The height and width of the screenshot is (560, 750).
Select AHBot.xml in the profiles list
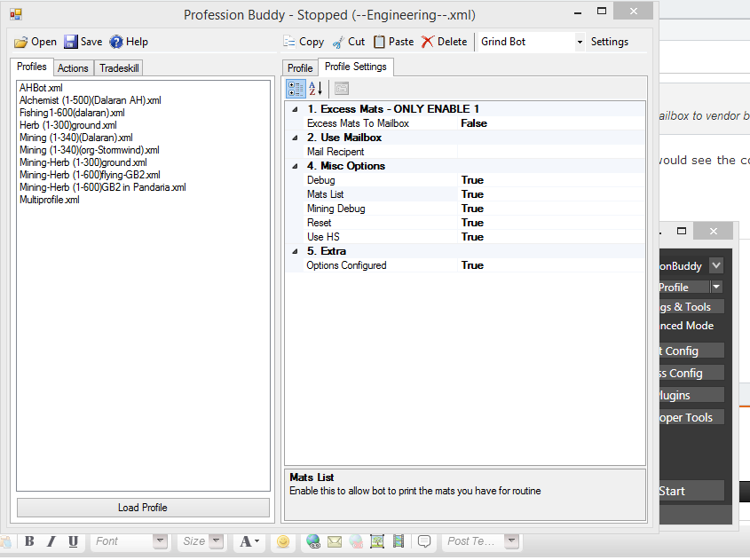pos(41,88)
